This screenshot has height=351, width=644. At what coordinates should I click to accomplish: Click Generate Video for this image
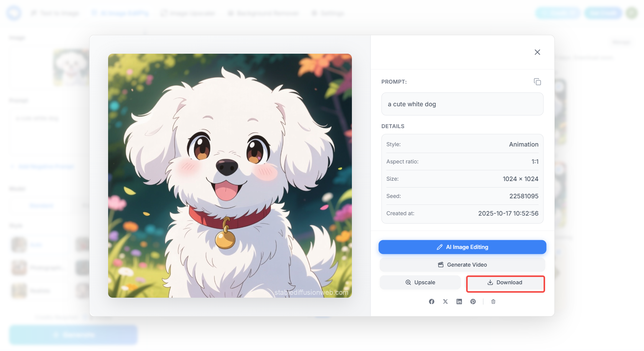pyautogui.click(x=462, y=264)
